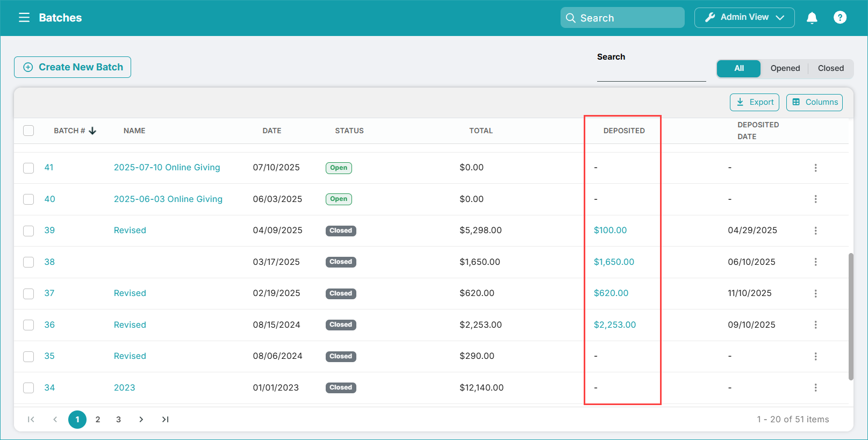Click the 04/29/2025 deposited date cell
This screenshot has height=440, width=868.
[x=752, y=230]
